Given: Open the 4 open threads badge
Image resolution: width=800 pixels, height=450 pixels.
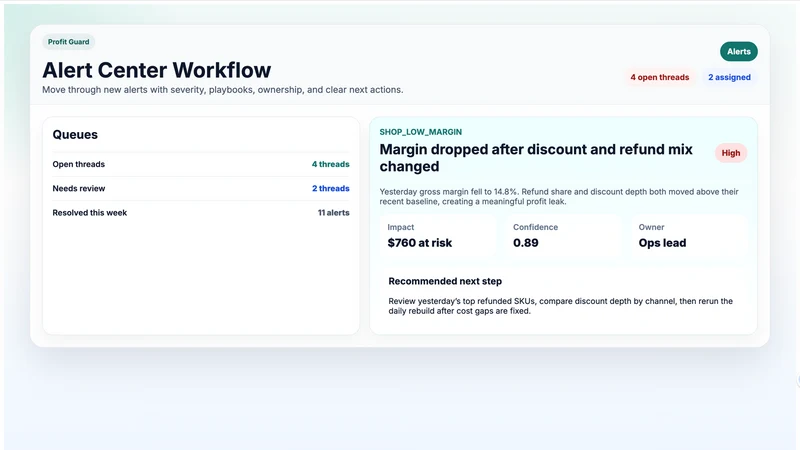Looking at the screenshot, I should coord(659,78).
